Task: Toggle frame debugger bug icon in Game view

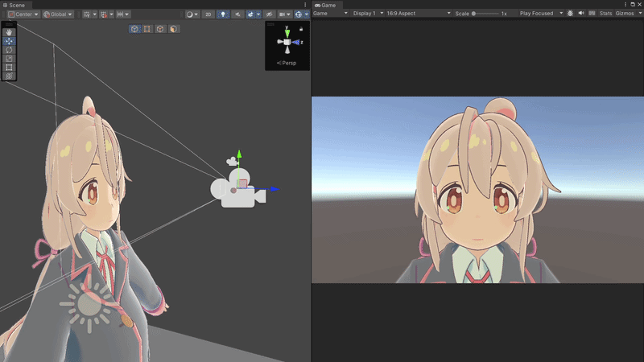Action: [570, 13]
